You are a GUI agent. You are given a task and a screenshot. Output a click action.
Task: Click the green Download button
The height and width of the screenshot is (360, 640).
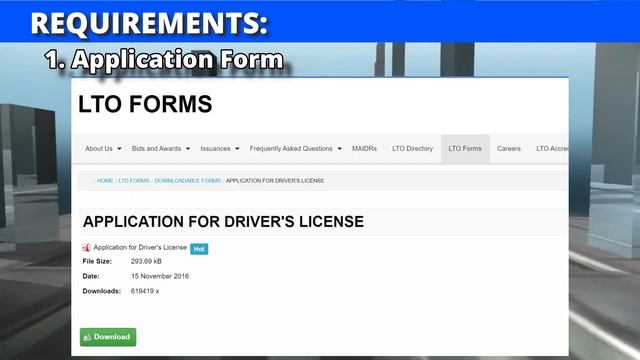[x=108, y=337]
